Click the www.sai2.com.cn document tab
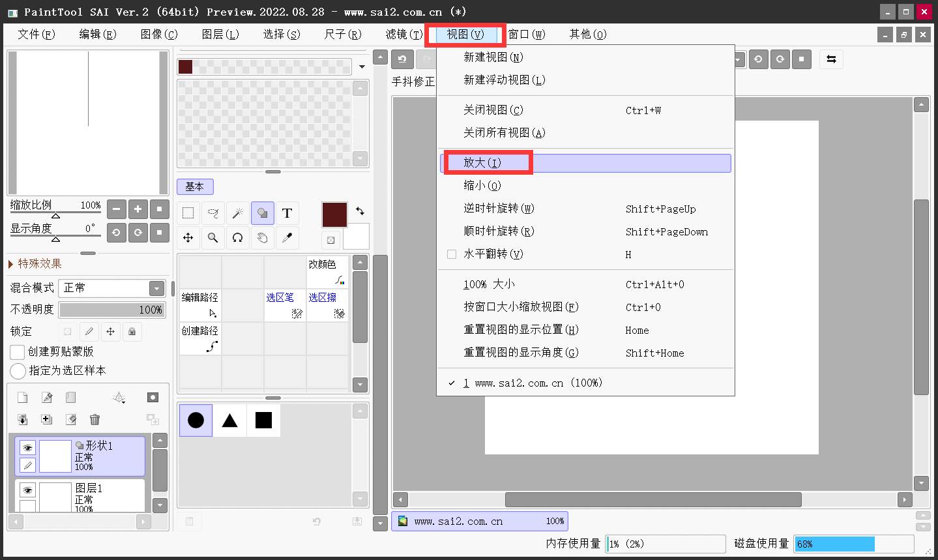Image resolution: width=938 pixels, height=560 pixels. pos(480,521)
